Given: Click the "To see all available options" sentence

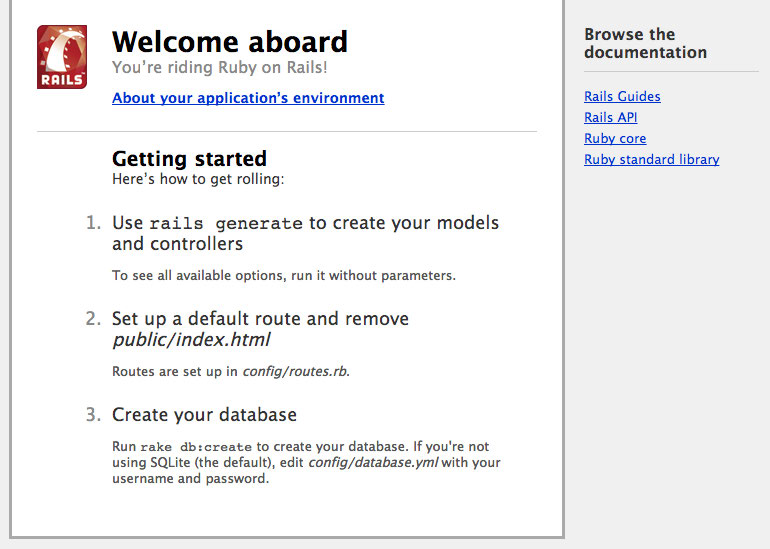Looking at the screenshot, I should tap(283, 275).
